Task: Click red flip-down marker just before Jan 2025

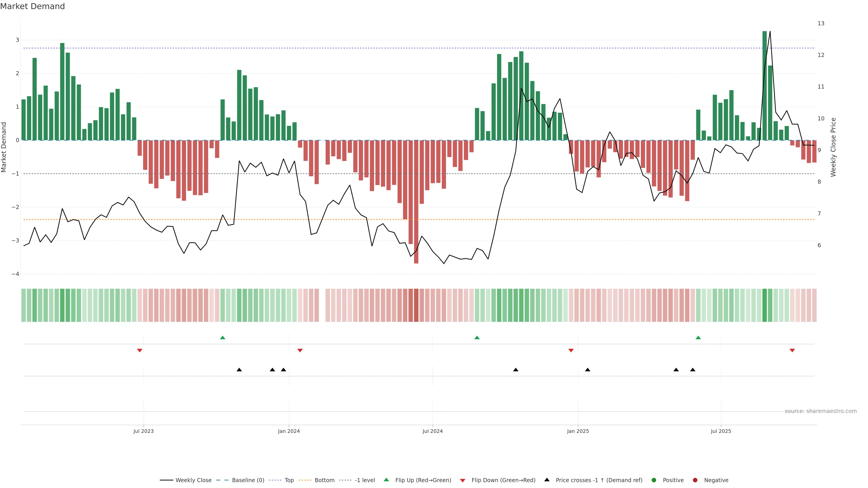Action: [571, 351]
